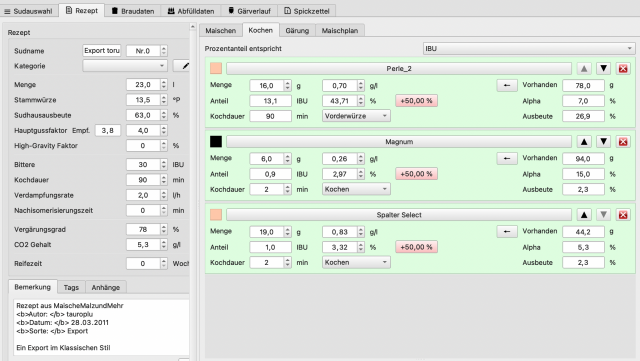Adjust the CO2 Gehalt stepper
The width and height of the screenshot is (640, 361).
[x=164, y=245]
